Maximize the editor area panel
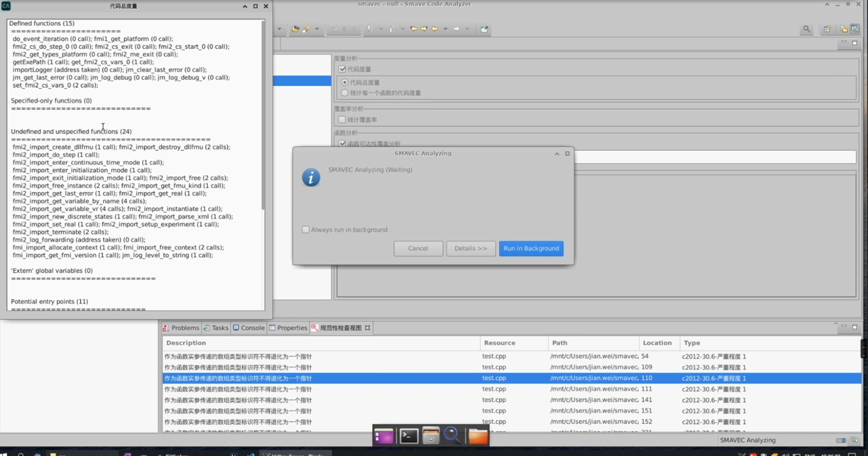 click(x=855, y=42)
